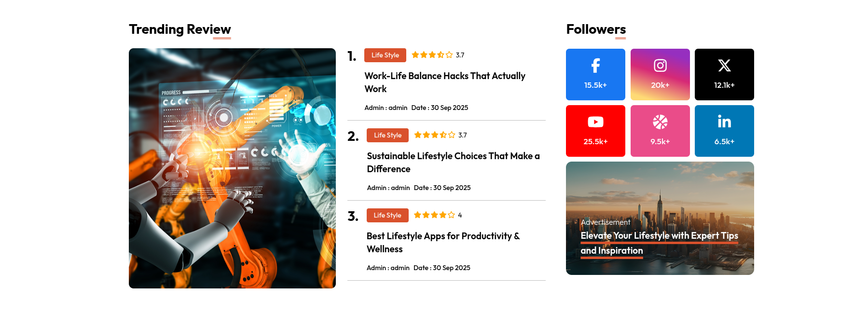
Task: Click the robot arm trending review image
Action: point(232,168)
